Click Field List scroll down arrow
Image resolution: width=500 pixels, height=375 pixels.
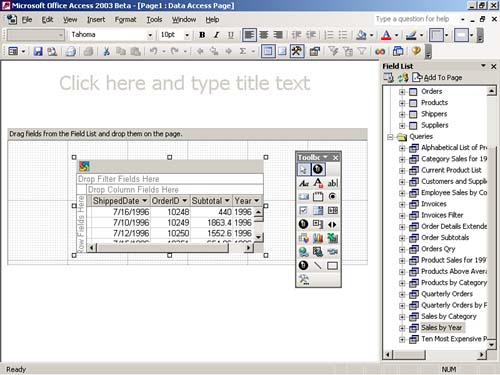[491, 345]
